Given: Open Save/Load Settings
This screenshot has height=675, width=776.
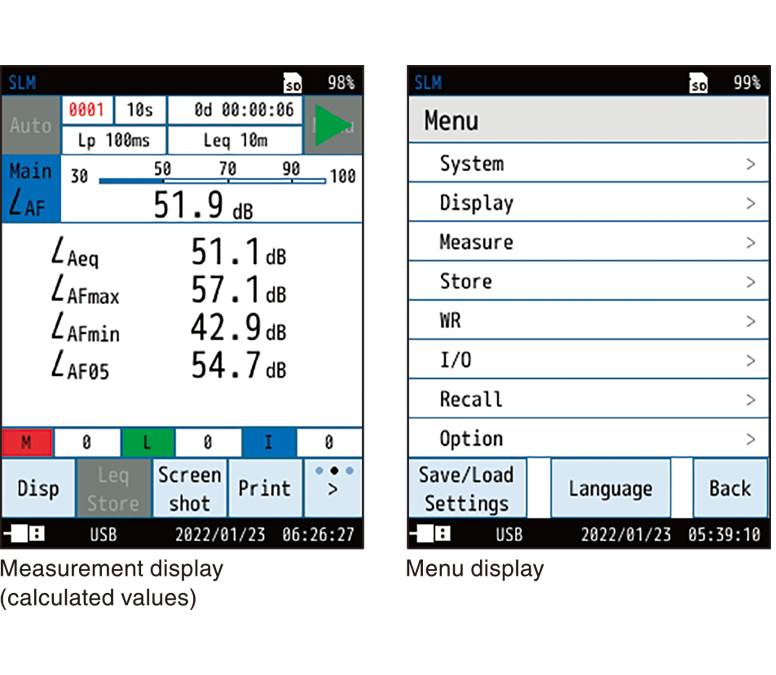Looking at the screenshot, I should 465,489.
